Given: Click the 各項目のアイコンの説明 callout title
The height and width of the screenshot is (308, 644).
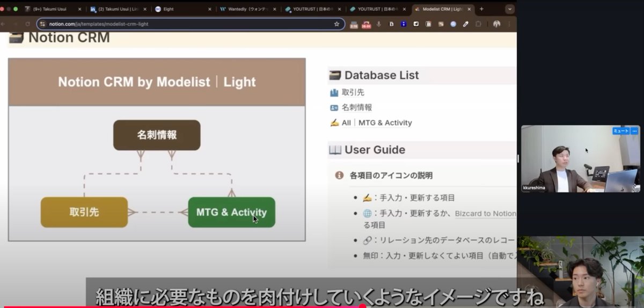Looking at the screenshot, I should [x=391, y=175].
